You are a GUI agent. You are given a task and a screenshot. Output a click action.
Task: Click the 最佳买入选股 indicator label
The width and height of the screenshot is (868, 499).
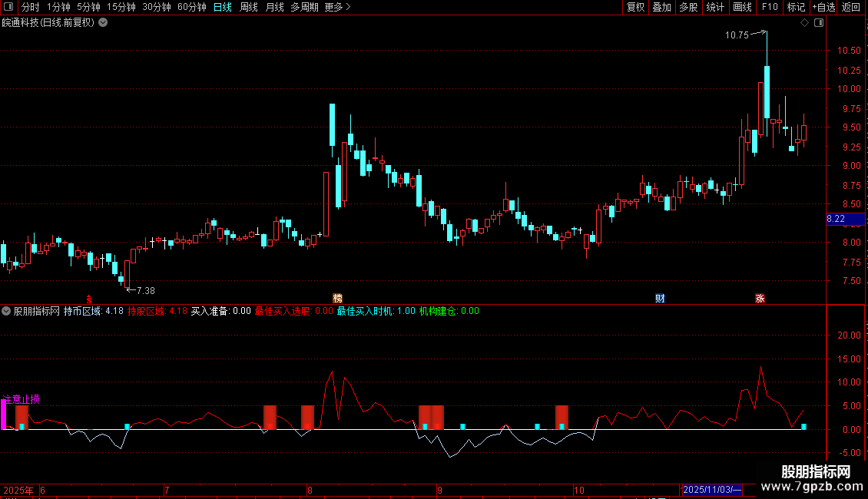(294, 312)
